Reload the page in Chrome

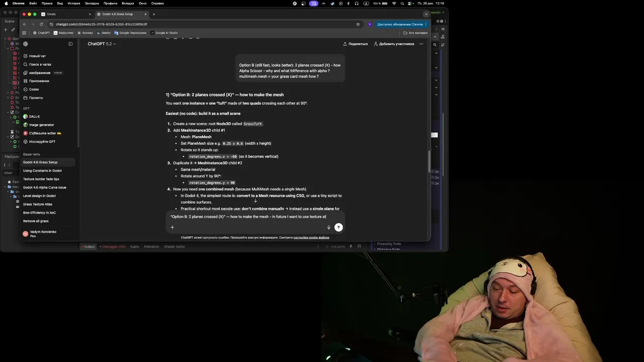tap(41, 24)
